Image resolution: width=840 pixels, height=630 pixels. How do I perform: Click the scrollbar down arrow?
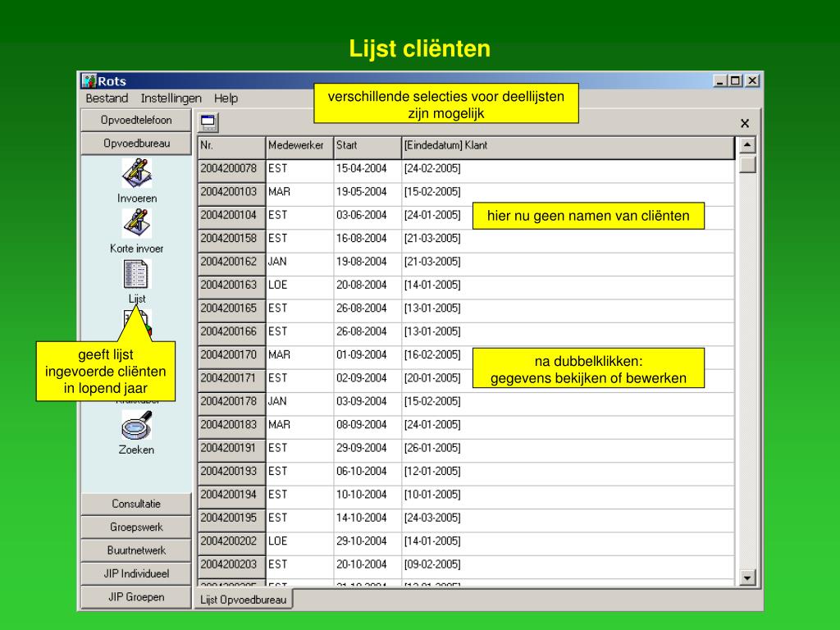pyautogui.click(x=746, y=577)
